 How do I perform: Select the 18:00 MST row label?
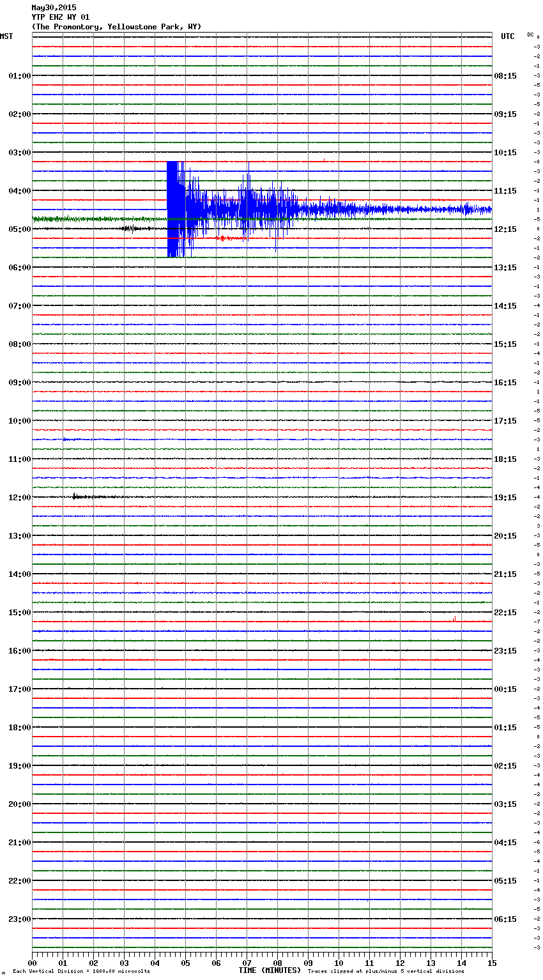tap(20, 728)
